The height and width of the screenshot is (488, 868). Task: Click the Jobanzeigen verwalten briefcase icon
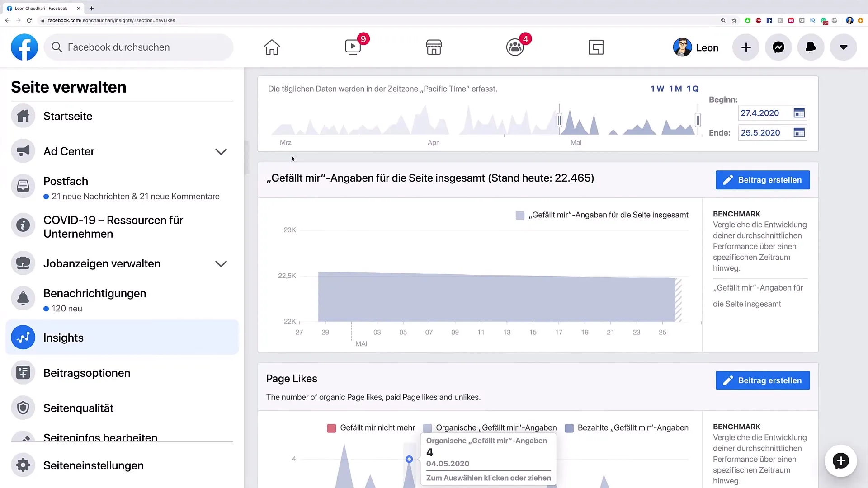pos(23,263)
